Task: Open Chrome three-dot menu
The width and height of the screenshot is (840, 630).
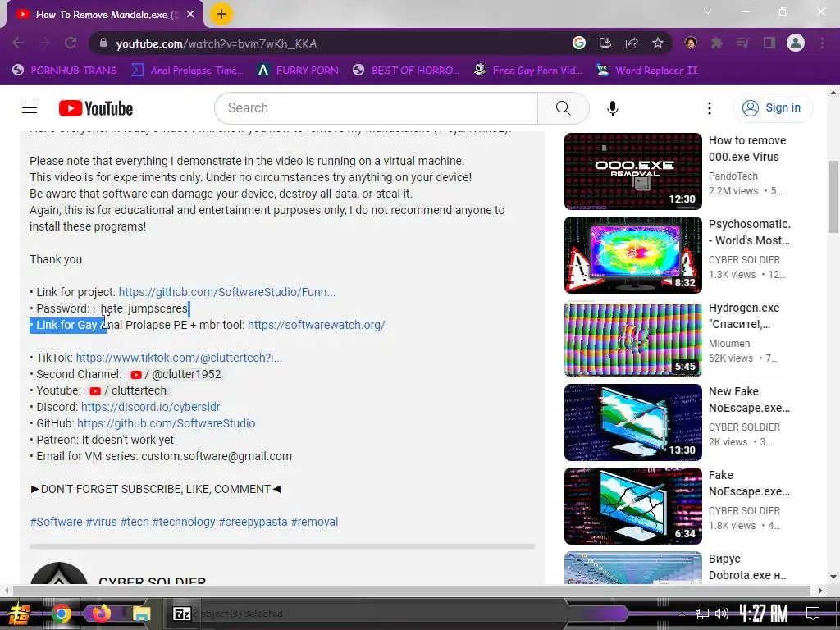Action: click(822, 43)
